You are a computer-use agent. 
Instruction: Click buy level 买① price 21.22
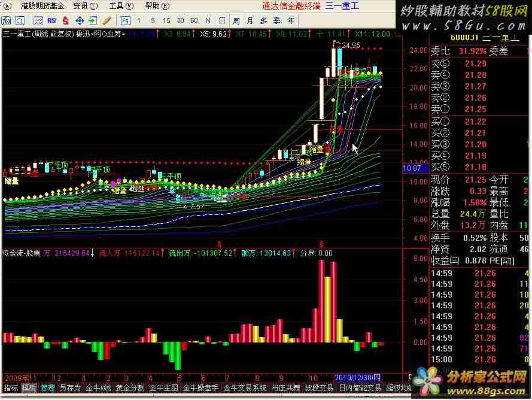(x=475, y=122)
